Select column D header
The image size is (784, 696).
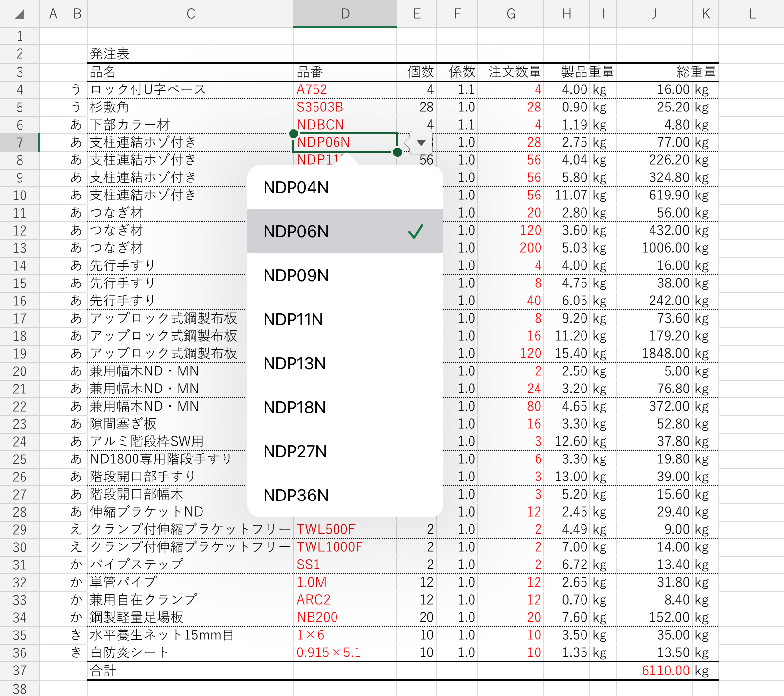click(345, 14)
